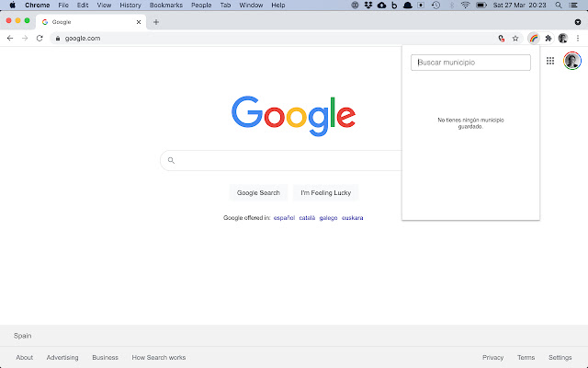Close the Google tab
The height and width of the screenshot is (368, 588).
pyautogui.click(x=139, y=22)
